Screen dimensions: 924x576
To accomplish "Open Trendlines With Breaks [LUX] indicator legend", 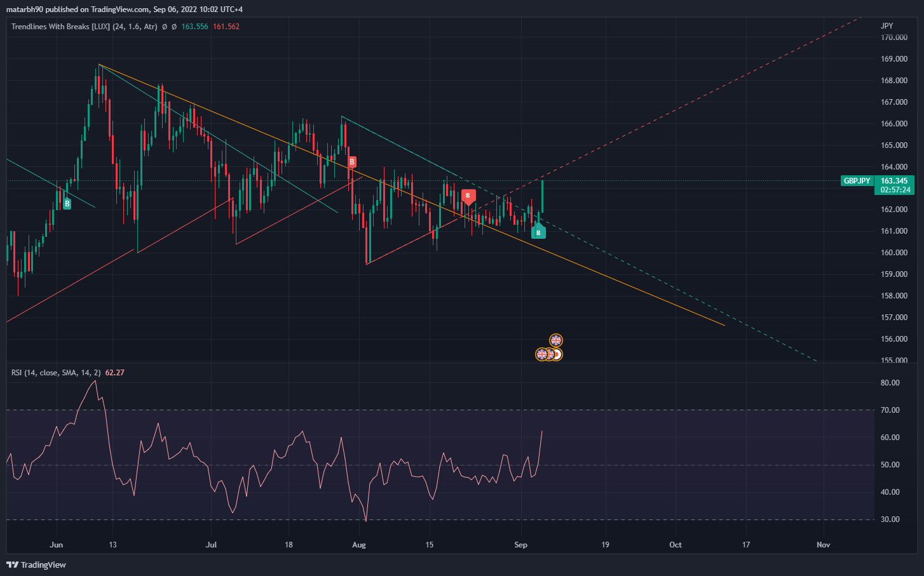I will pyautogui.click(x=85, y=27).
